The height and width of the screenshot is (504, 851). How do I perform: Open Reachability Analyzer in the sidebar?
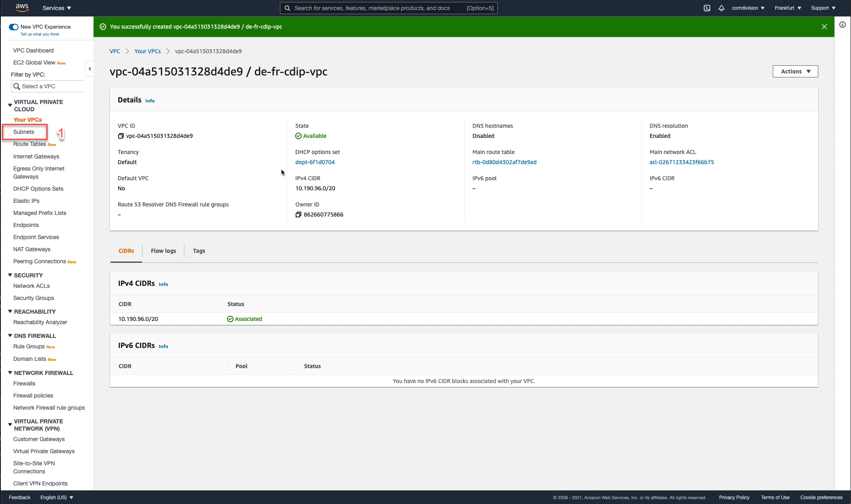40,322
